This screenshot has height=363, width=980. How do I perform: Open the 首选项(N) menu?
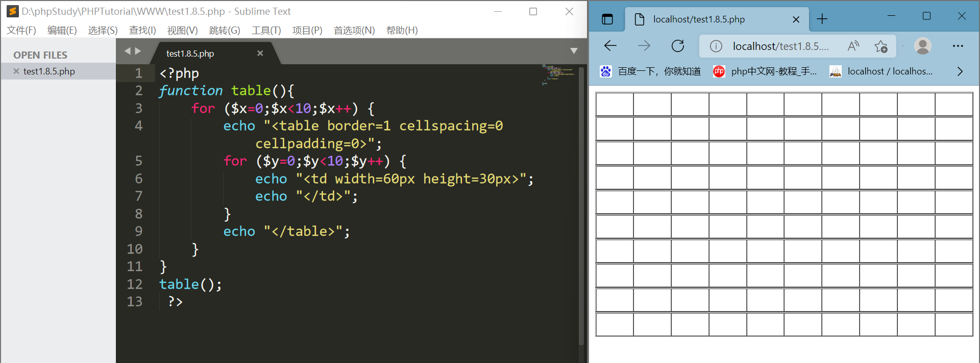coord(354,30)
